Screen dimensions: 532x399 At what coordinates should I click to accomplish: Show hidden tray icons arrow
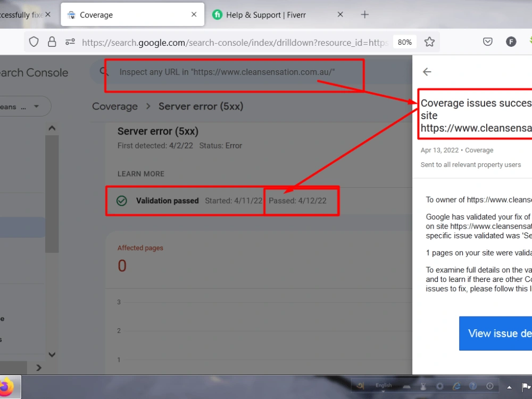509,387
